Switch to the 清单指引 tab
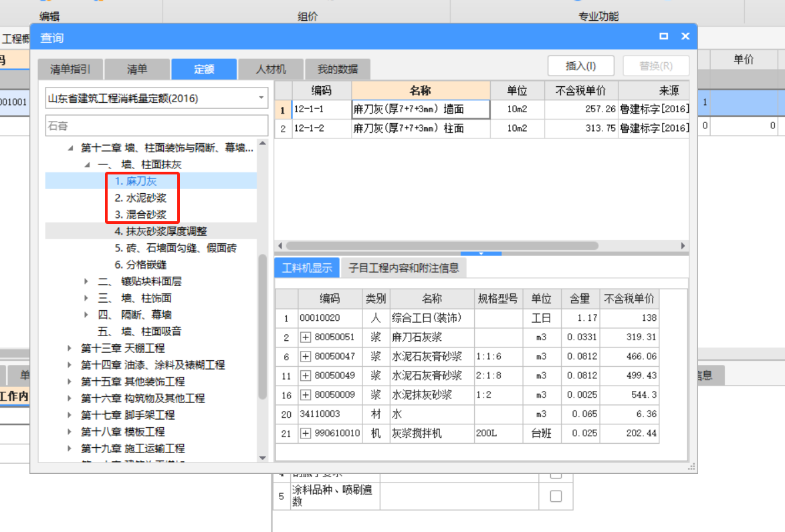The image size is (785, 532). coord(71,69)
